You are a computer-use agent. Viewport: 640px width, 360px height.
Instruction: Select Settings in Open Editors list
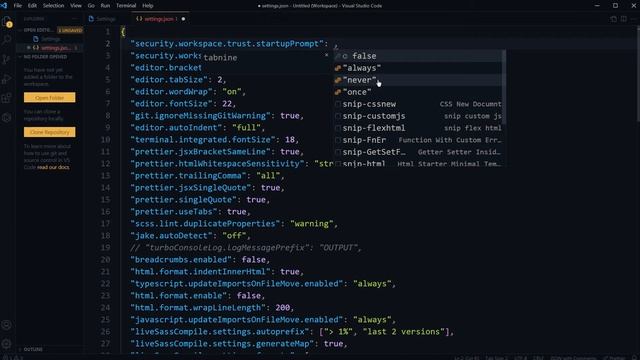(x=50, y=39)
